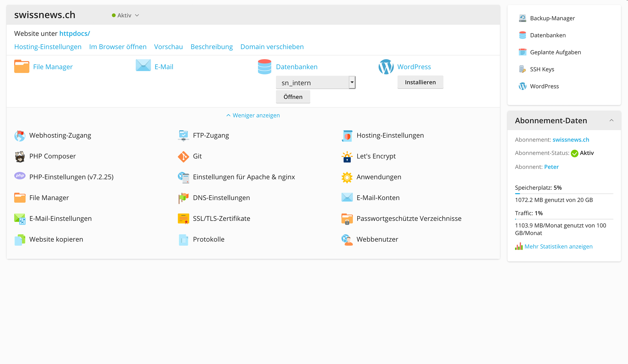Image resolution: width=628 pixels, height=364 pixels.
Task: Open the PHP Composer icon
Action: pyautogui.click(x=20, y=156)
